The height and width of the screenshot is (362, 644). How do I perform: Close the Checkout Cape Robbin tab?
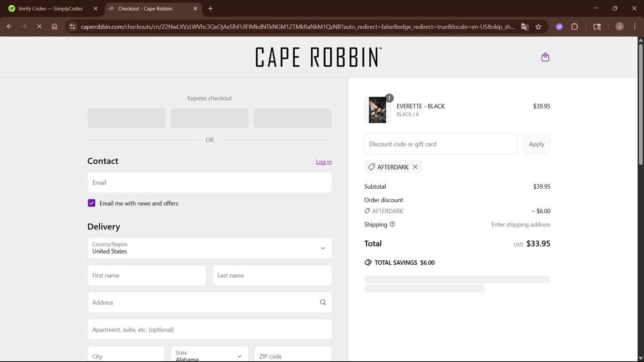[x=195, y=9]
